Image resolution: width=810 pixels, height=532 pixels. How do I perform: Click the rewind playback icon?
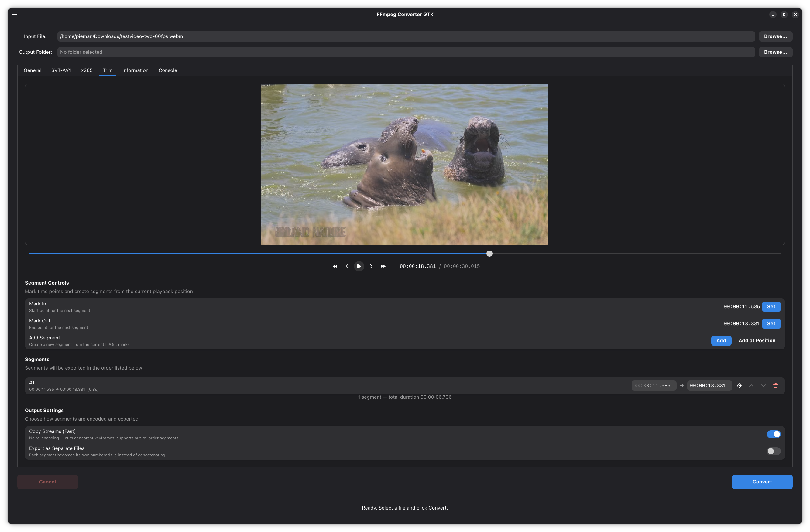coord(335,266)
